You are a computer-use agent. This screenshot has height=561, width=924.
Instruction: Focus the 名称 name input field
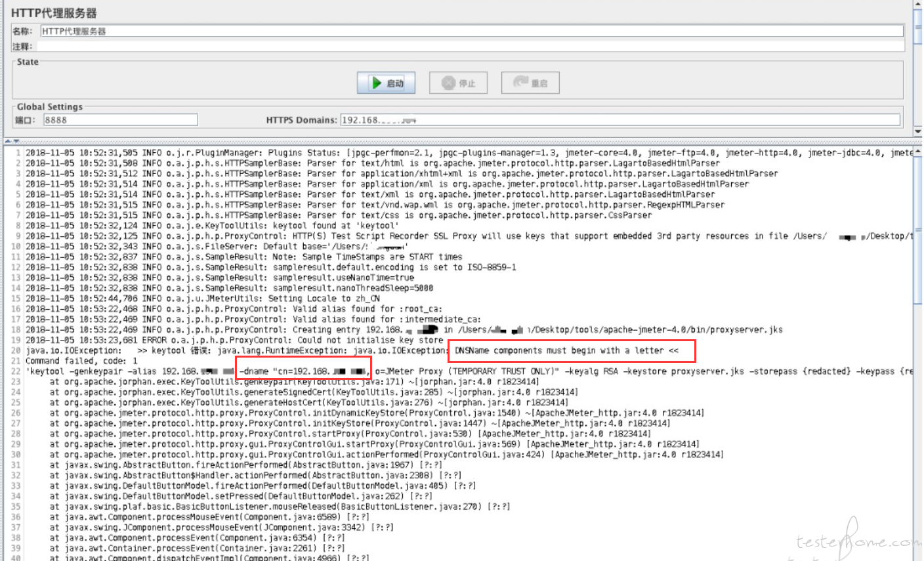[472, 31]
